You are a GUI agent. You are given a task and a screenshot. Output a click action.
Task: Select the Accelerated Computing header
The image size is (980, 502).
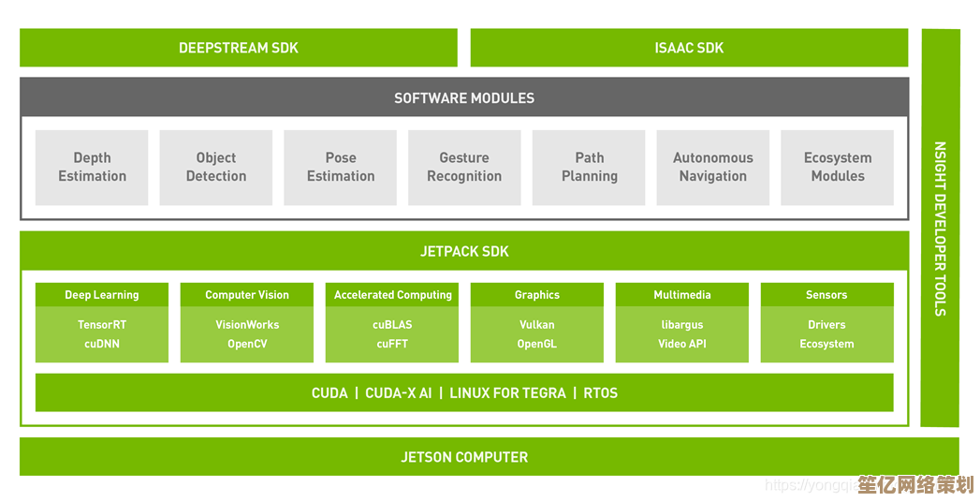(392, 295)
